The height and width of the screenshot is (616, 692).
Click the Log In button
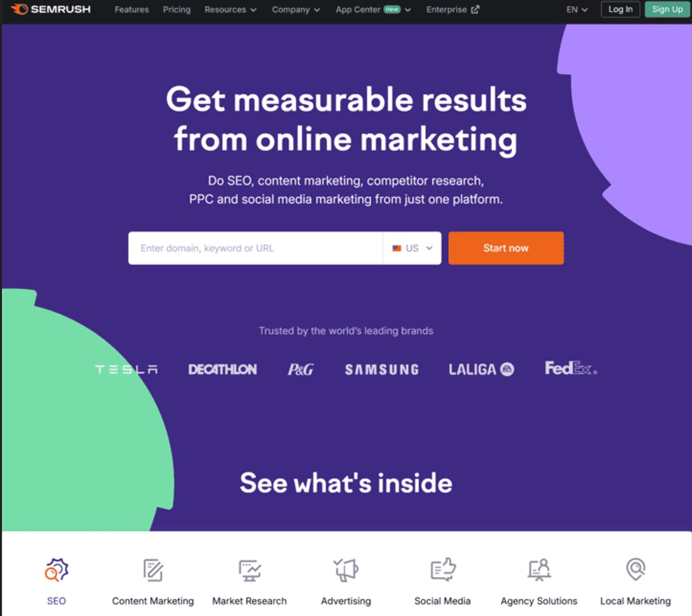coord(620,9)
